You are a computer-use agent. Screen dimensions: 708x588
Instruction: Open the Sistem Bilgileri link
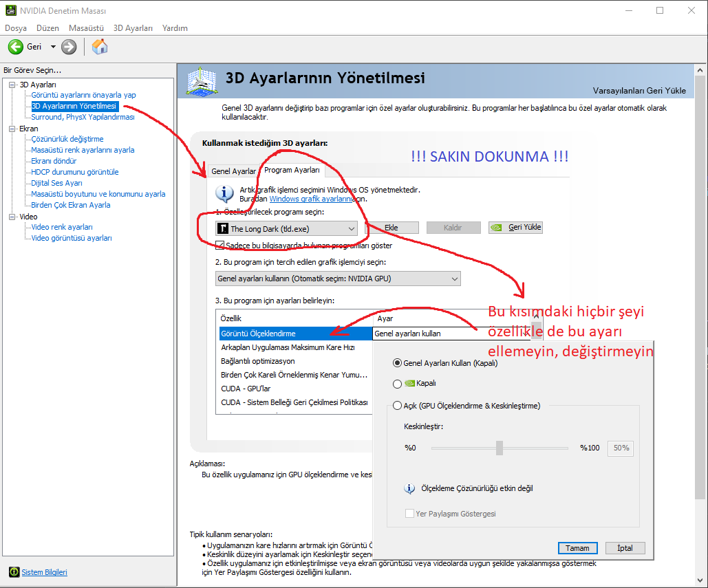tap(44, 572)
